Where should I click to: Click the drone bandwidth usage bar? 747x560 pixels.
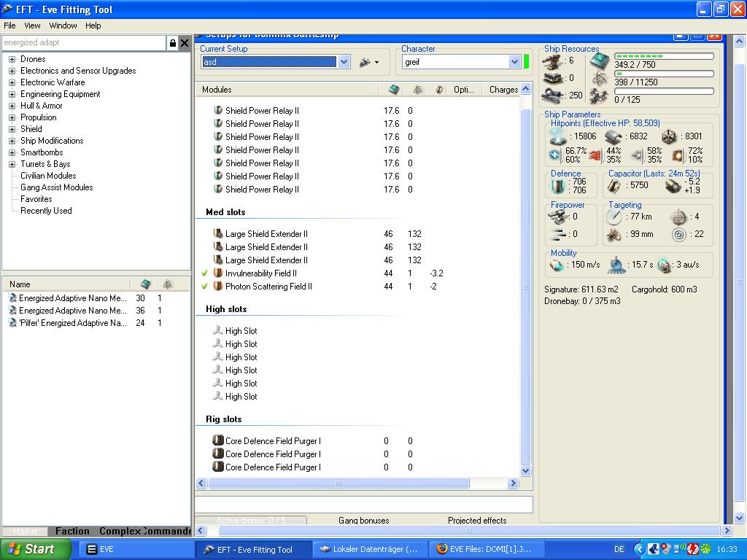click(x=664, y=91)
